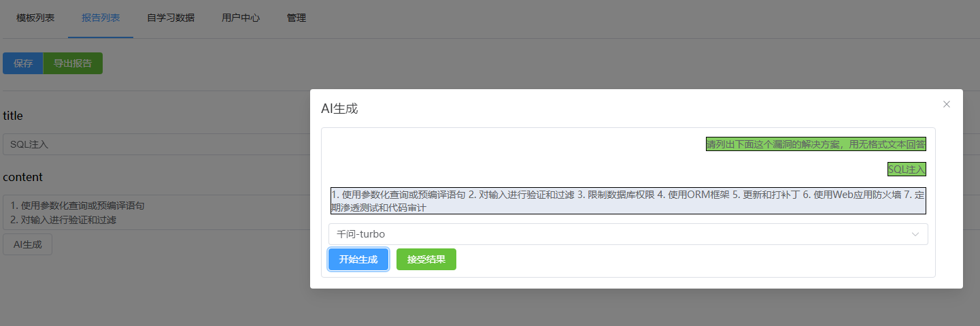This screenshot has height=326, width=980.
Task: Close the AI生成 dialog with X icon
Action: coord(946,104)
